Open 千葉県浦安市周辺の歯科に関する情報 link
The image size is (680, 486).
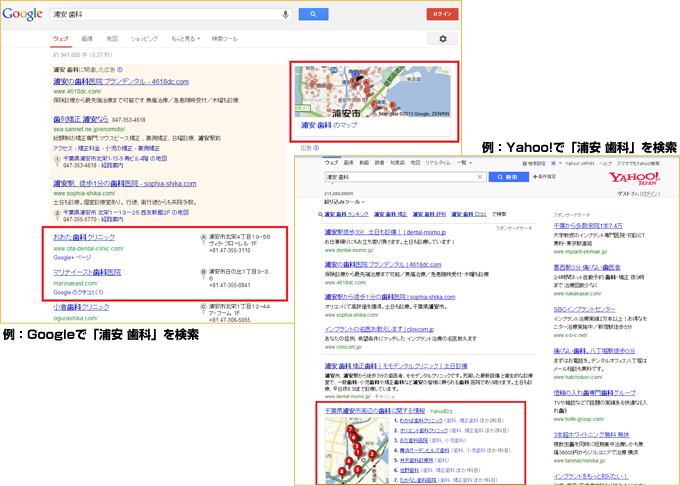tap(375, 411)
